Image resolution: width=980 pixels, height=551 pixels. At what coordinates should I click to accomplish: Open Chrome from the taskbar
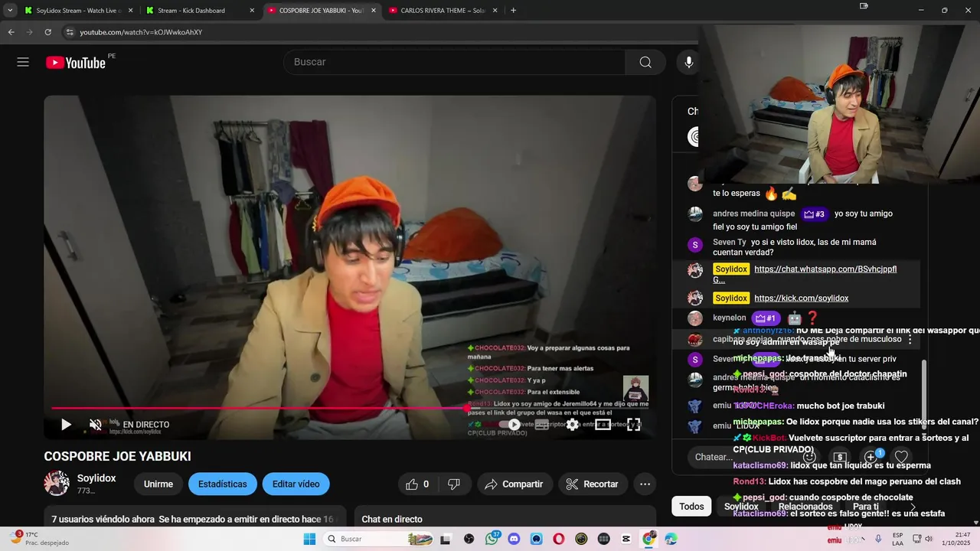649,539
